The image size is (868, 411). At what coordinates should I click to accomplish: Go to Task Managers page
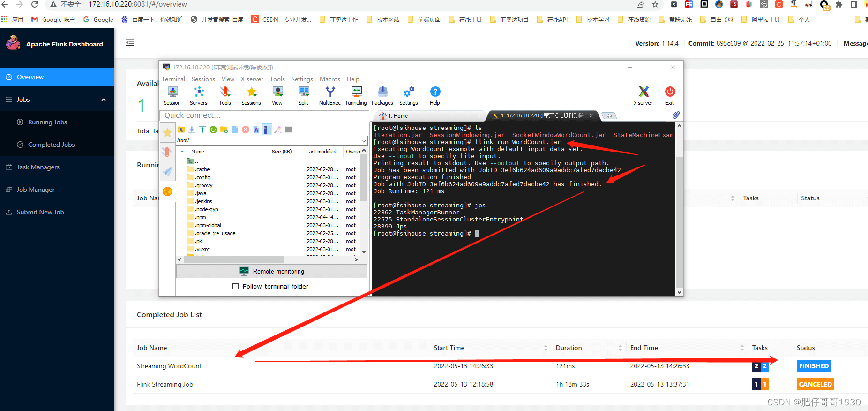[x=38, y=167]
